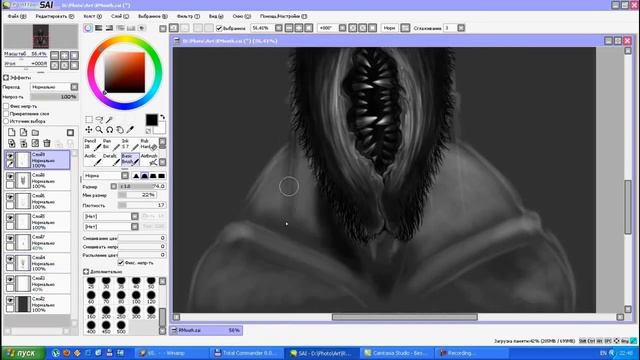Switch to the RMouth.sai document tab
The image size is (640, 360).
[206, 330]
